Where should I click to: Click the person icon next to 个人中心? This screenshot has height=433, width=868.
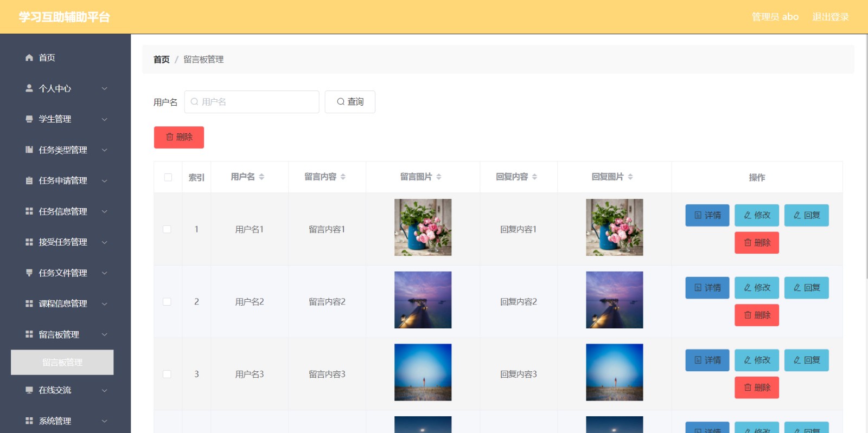click(29, 88)
